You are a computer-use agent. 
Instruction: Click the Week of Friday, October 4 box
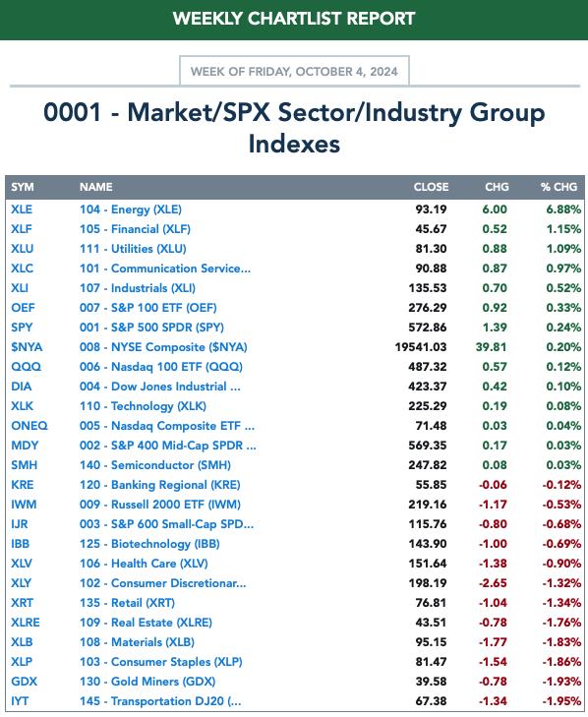click(x=294, y=71)
